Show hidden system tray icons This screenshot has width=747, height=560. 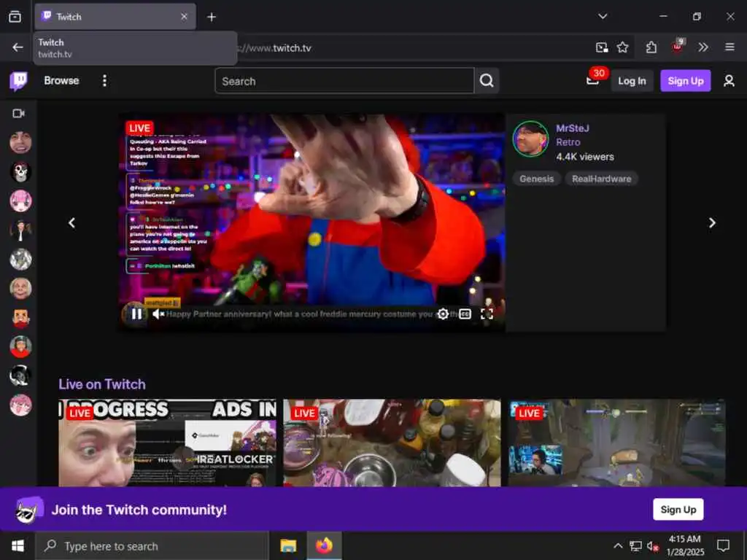[617, 545]
